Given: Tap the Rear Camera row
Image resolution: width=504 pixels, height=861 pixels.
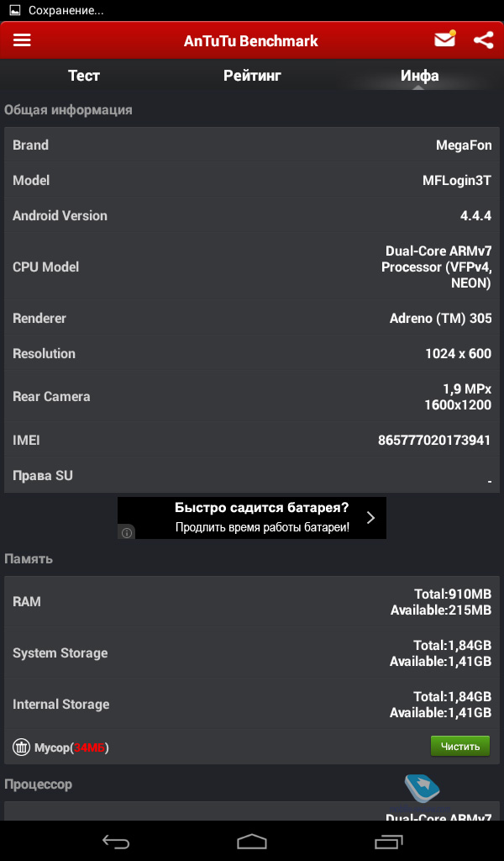Looking at the screenshot, I should (252, 397).
